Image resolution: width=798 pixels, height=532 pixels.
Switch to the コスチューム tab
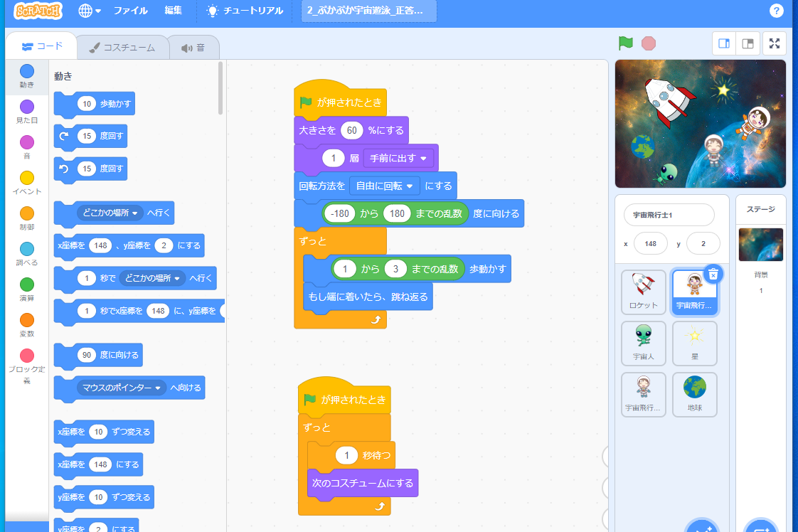(122, 48)
